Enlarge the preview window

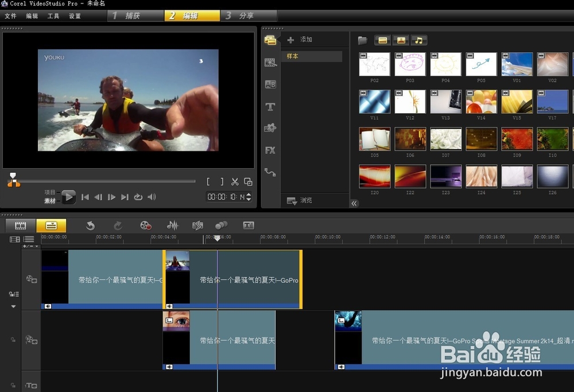248,181
